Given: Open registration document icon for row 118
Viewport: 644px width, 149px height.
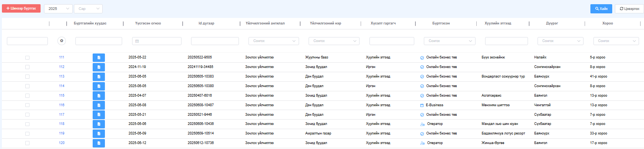Looking at the screenshot, I should point(99,124).
